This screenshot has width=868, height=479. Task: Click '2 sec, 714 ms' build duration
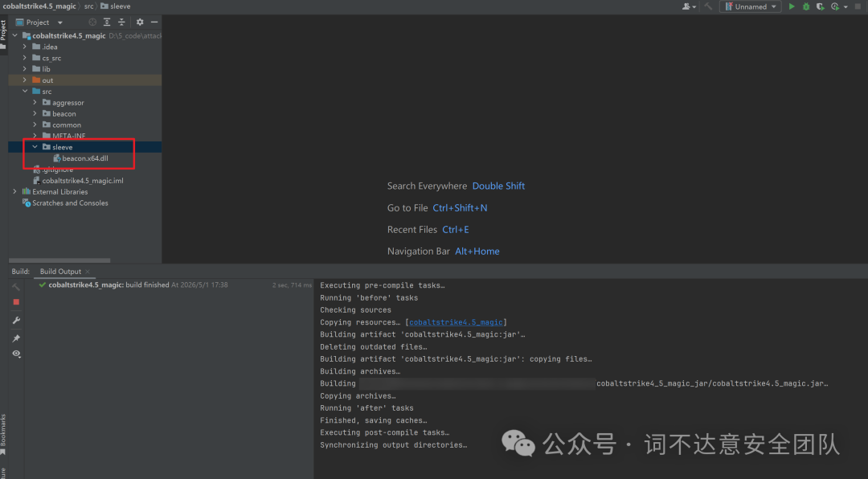tap(292, 285)
